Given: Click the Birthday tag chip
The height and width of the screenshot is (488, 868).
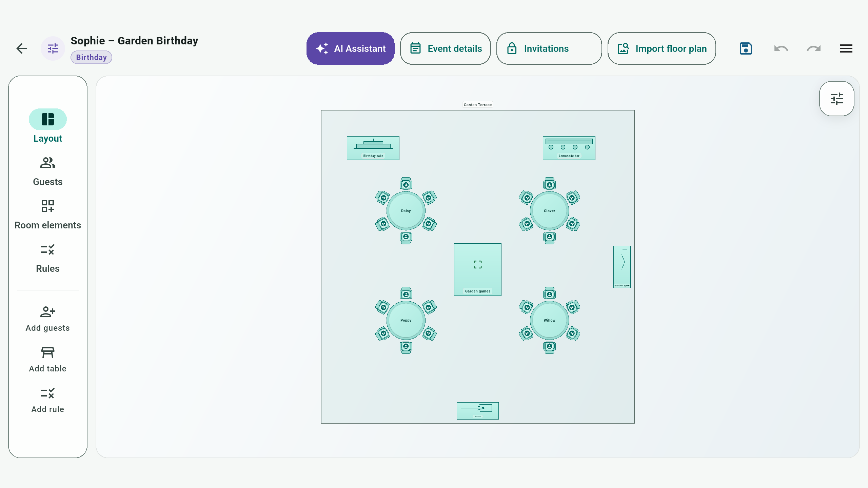Looking at the screenshot, I should click(91, 57).
